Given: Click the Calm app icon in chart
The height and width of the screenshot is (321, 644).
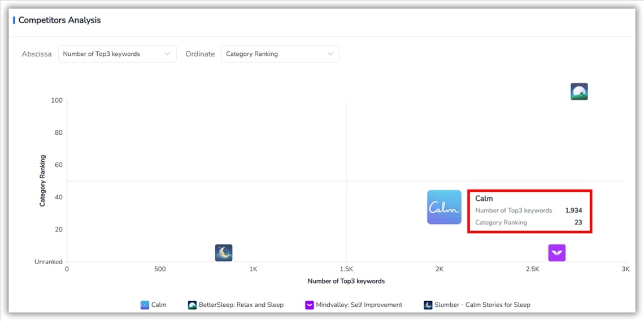Looking at the screenshot, I should [x=444, y=207].
